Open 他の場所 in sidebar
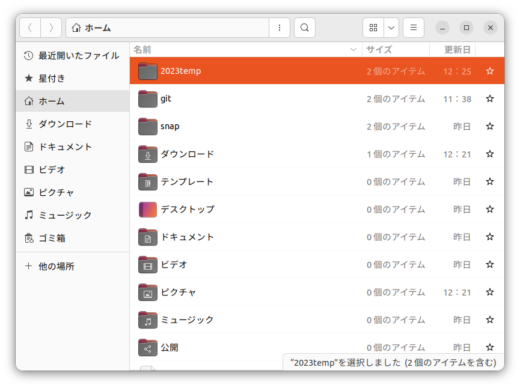 [73, 266]
